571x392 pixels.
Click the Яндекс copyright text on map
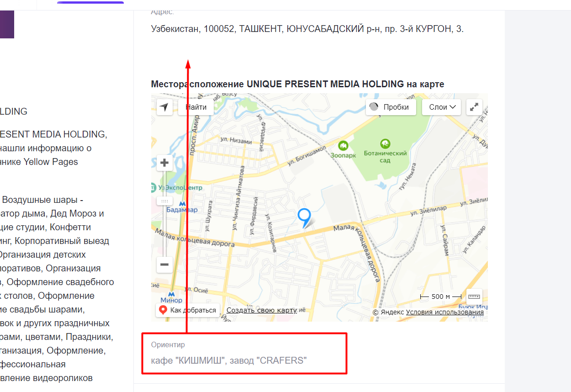tap(388, 312)
